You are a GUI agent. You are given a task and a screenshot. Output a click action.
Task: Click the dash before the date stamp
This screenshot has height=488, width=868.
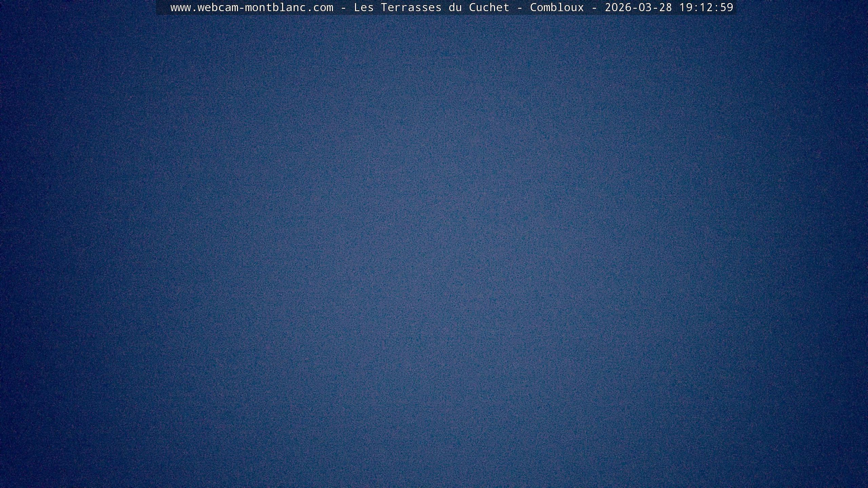pyautogui.click(x=594, y=7)
